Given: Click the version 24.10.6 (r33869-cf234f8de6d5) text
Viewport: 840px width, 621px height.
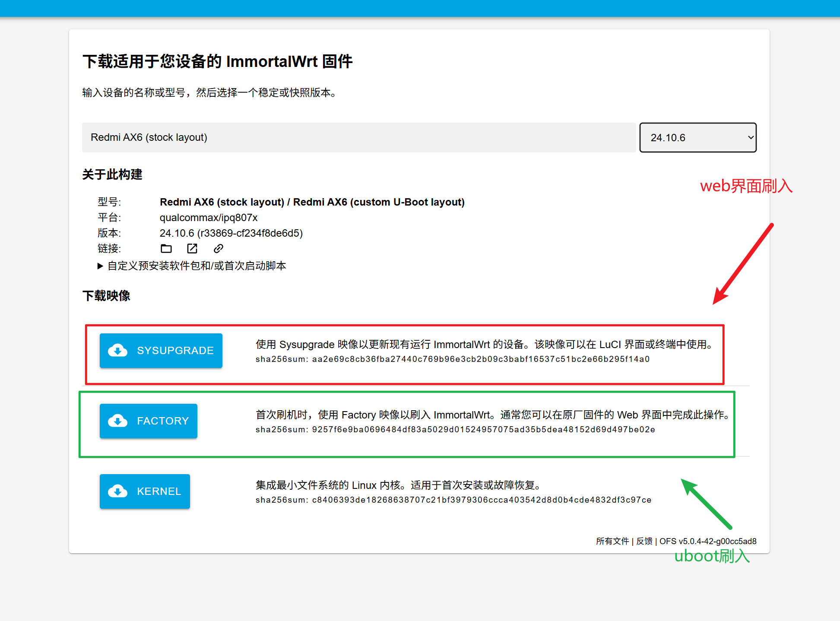Looking at the screenshot, I should click(231, 233).
